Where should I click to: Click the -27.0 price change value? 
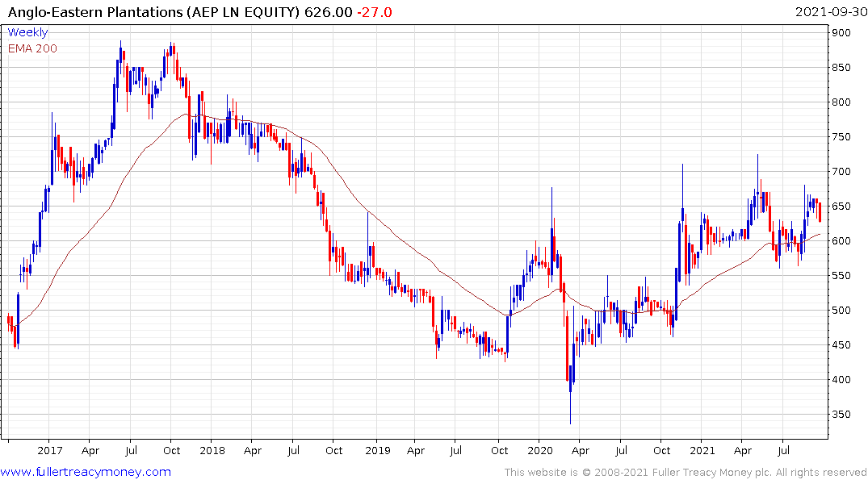pyautogui.click(x=374, y=12)
